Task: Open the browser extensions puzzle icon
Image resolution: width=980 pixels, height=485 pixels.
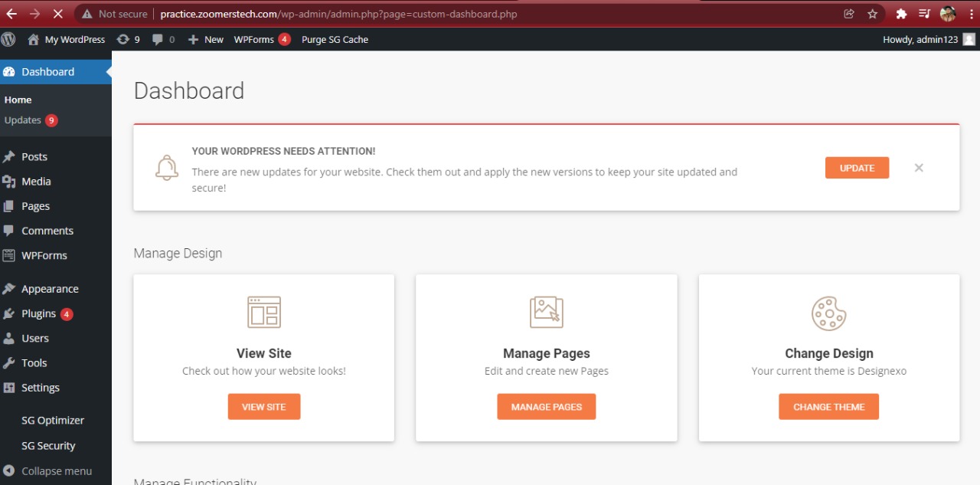Action: coord(901,14)
